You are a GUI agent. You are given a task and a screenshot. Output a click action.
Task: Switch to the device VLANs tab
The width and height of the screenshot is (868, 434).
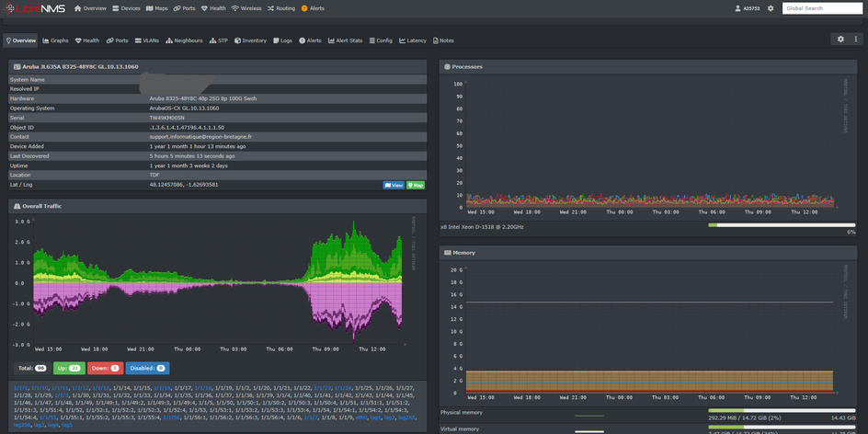click(x=147, y=40)
